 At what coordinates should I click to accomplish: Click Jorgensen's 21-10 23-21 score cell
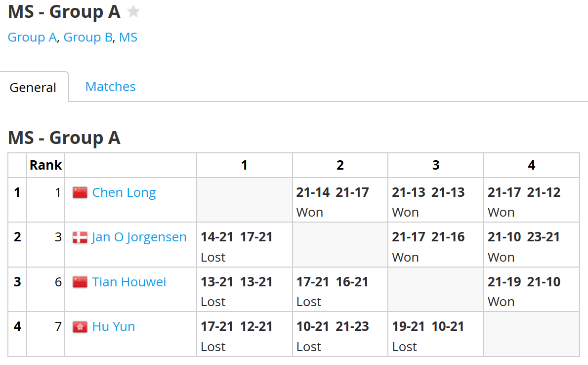532,244
